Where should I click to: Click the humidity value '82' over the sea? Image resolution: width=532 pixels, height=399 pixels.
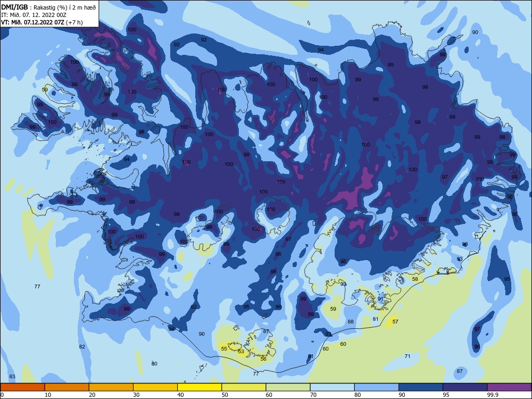[82, 346]
